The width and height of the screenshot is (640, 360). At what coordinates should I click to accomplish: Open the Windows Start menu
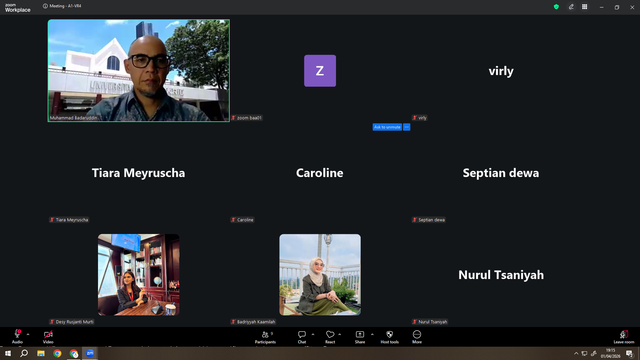click(8, 353)
